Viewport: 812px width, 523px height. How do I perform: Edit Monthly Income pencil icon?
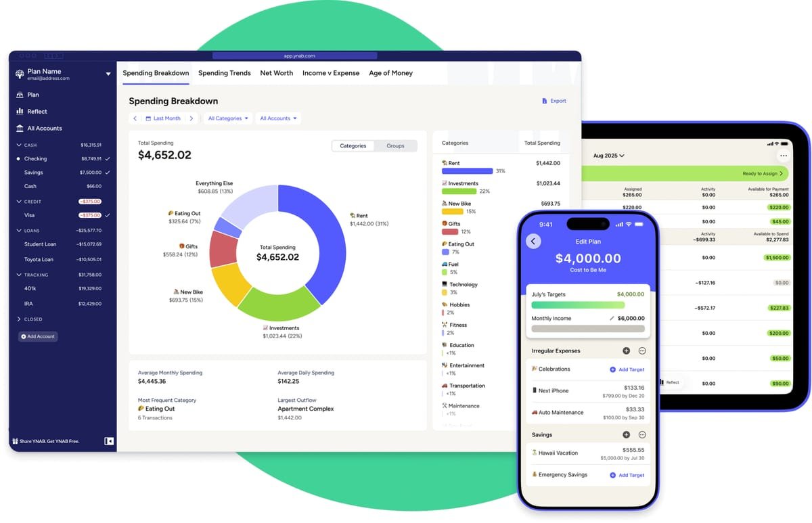(612, 318)
